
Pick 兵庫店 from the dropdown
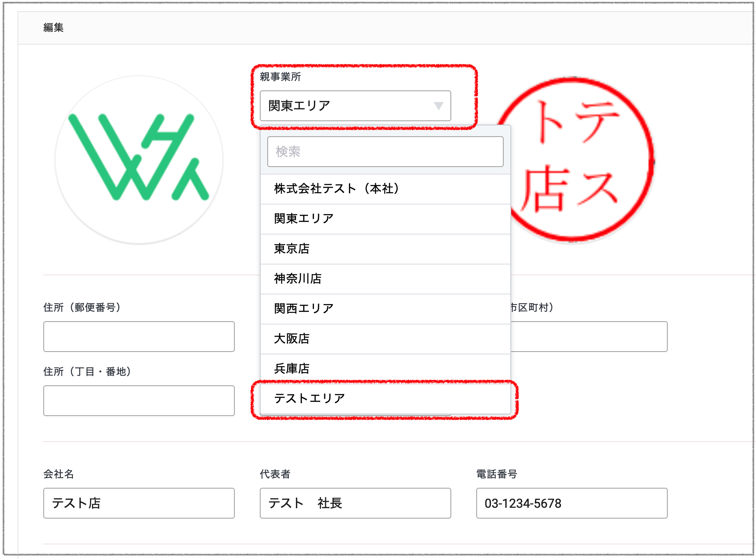click(x=385, y=369)
